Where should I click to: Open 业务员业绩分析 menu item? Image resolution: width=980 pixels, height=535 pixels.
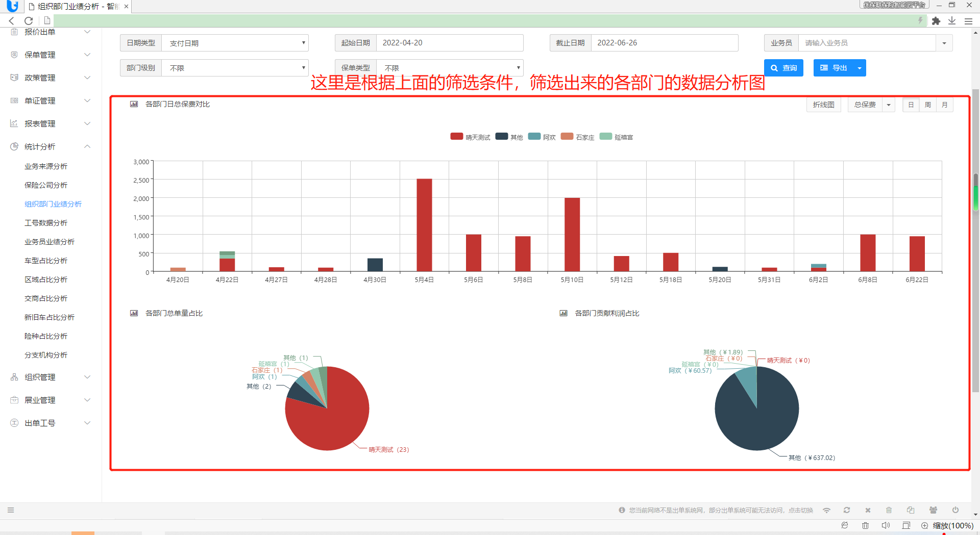[50, 242]
